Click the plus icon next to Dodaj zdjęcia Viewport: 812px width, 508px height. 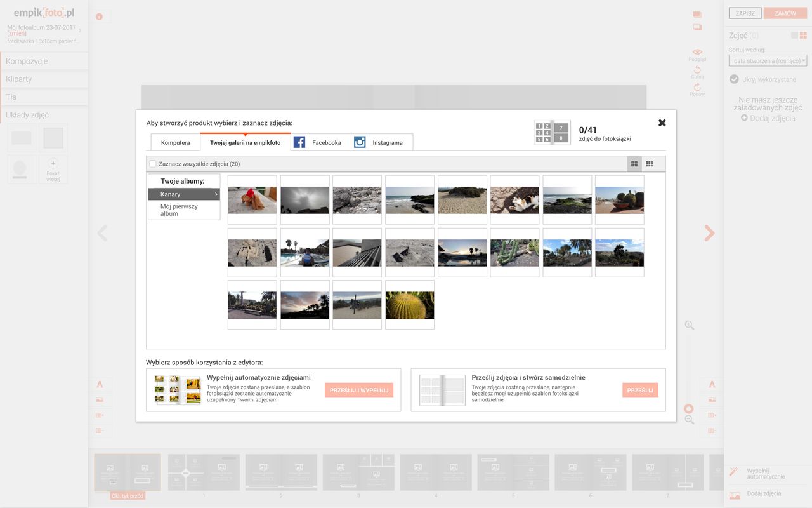point(744,118)
